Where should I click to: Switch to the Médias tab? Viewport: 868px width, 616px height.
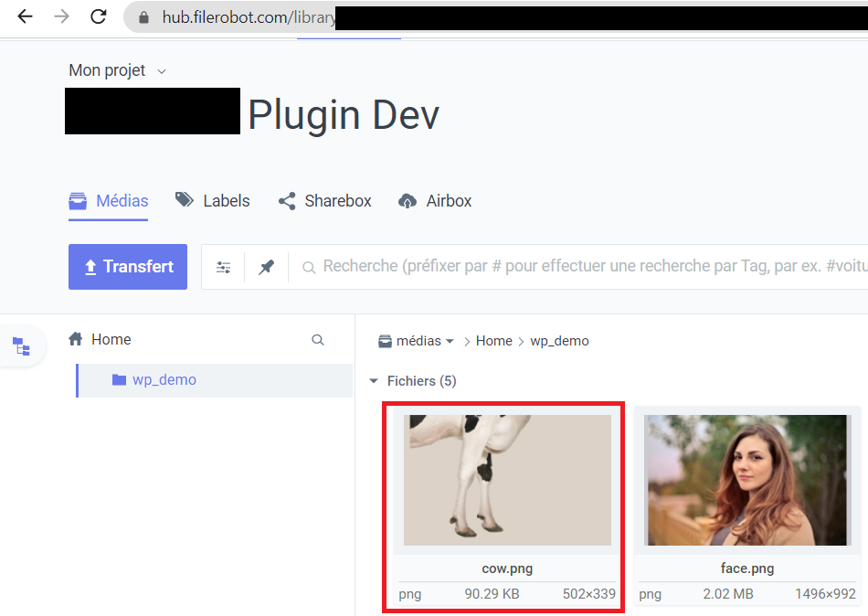click(109, 200)
